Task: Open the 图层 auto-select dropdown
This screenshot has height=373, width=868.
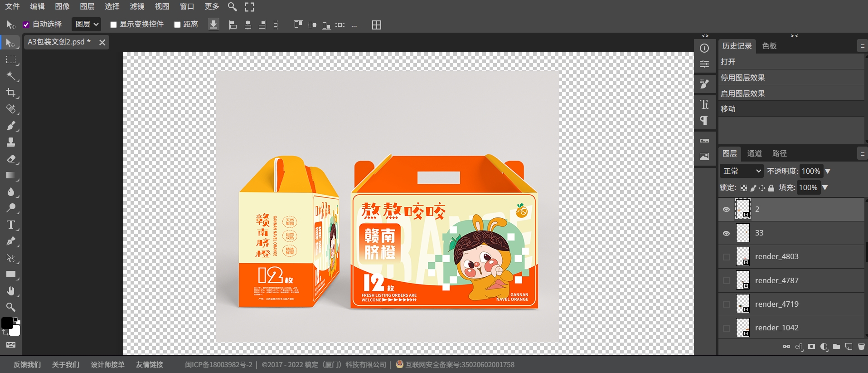Action: click(x=86, y=25)
